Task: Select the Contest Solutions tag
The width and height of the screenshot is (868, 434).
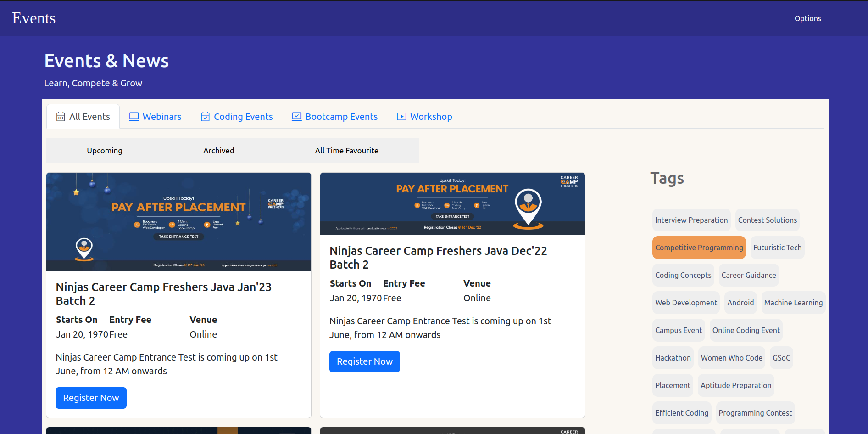Action: point(768,220)
